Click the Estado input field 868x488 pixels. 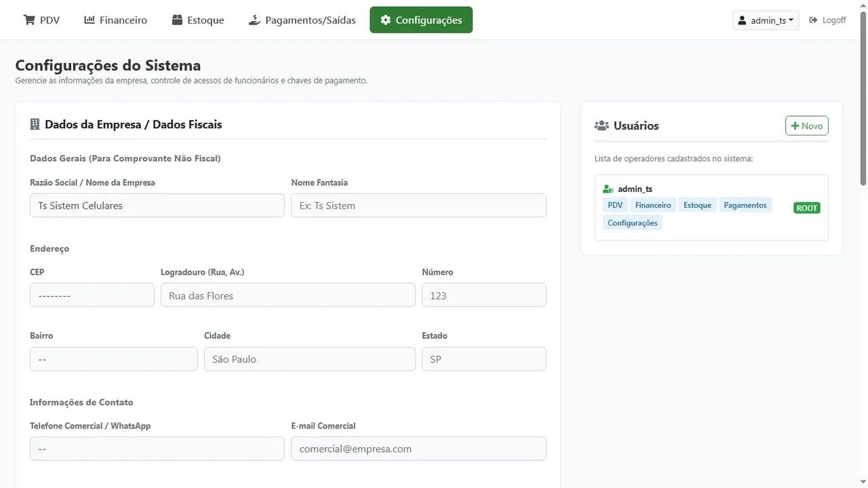pos(484,359)
